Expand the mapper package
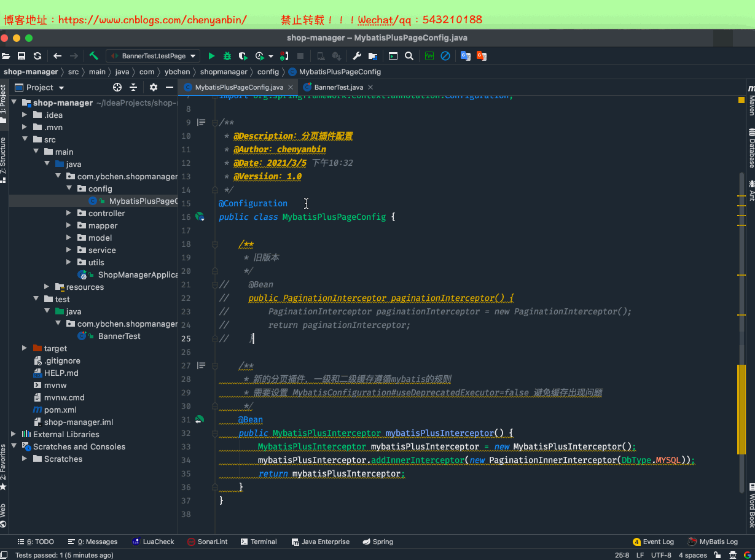Viewport: 755px width, 560px height. pyautogui.click(x=69, y=225)
